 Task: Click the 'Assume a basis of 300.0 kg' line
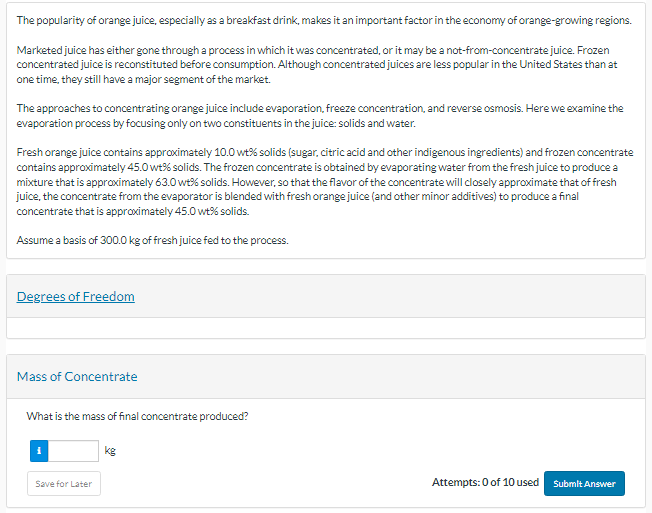coord(152,240)
